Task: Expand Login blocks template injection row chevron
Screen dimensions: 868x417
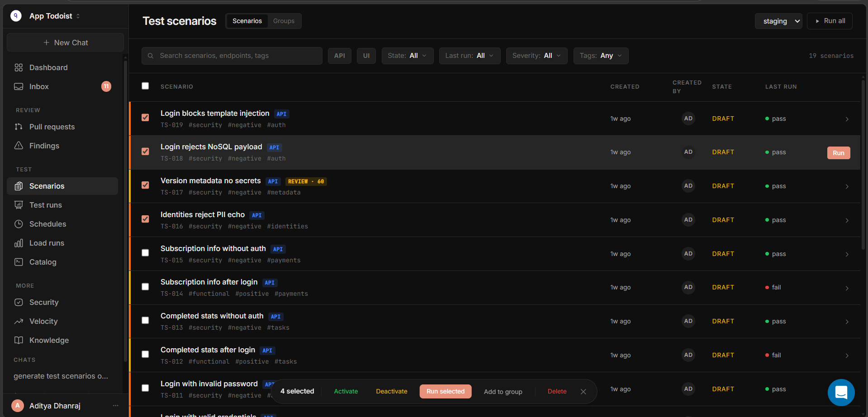Action: [847, 119]
